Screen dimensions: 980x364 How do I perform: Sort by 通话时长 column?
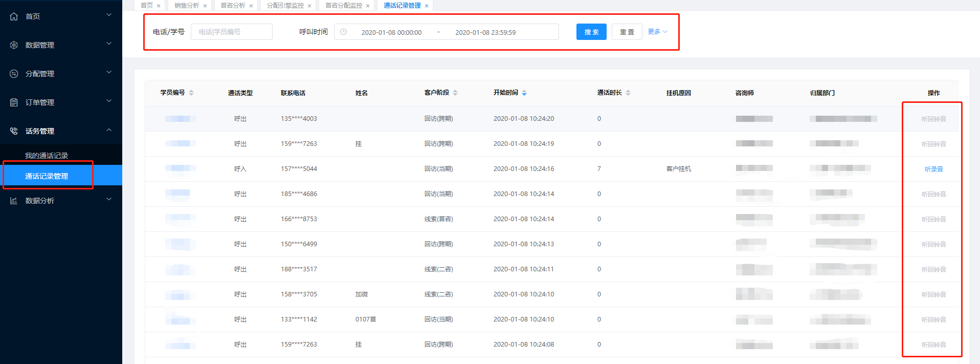tap(628, 93)
